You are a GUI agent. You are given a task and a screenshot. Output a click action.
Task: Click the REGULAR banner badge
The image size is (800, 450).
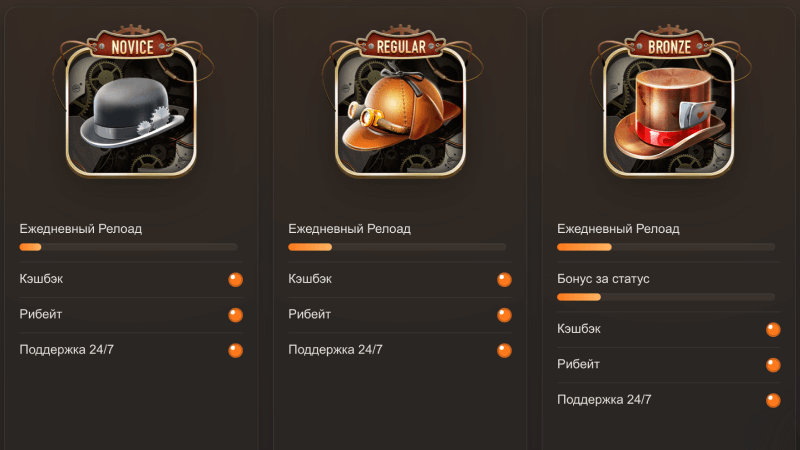click(401, 46)
